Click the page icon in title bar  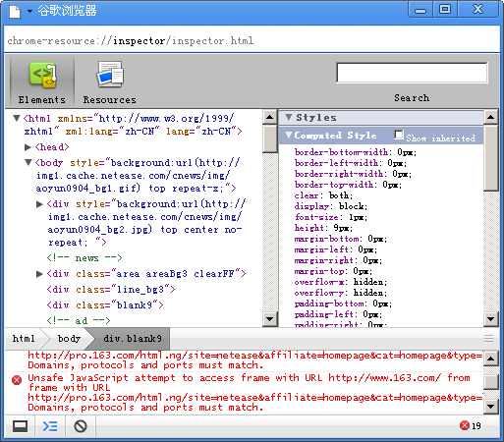click(15, 11)
